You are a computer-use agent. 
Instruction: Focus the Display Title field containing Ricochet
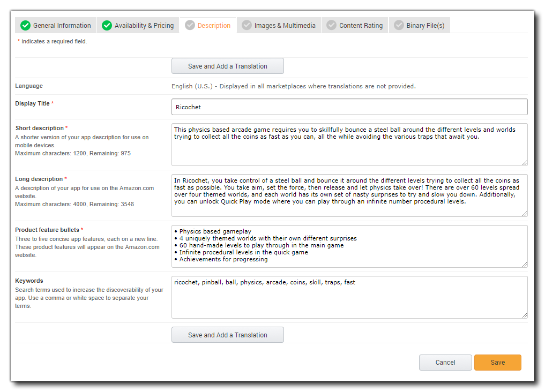pyautogui.click(x=349, y=107)
